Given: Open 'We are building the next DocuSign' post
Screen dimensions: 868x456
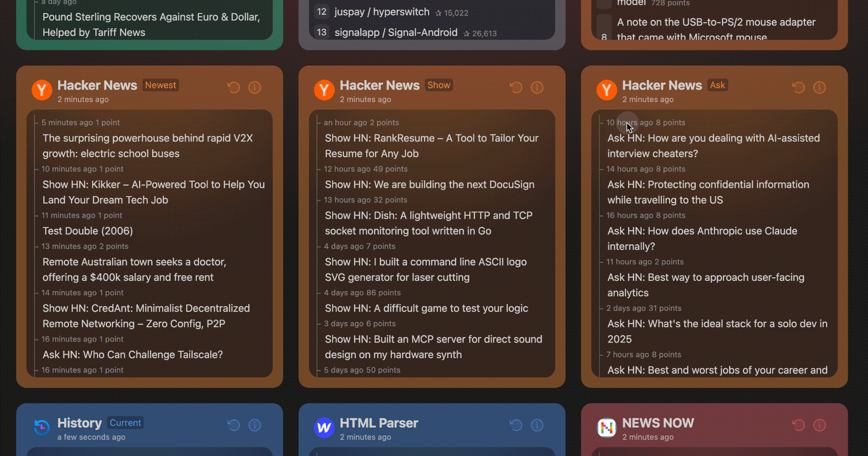Looking at the screenshot, I should 429,185.
